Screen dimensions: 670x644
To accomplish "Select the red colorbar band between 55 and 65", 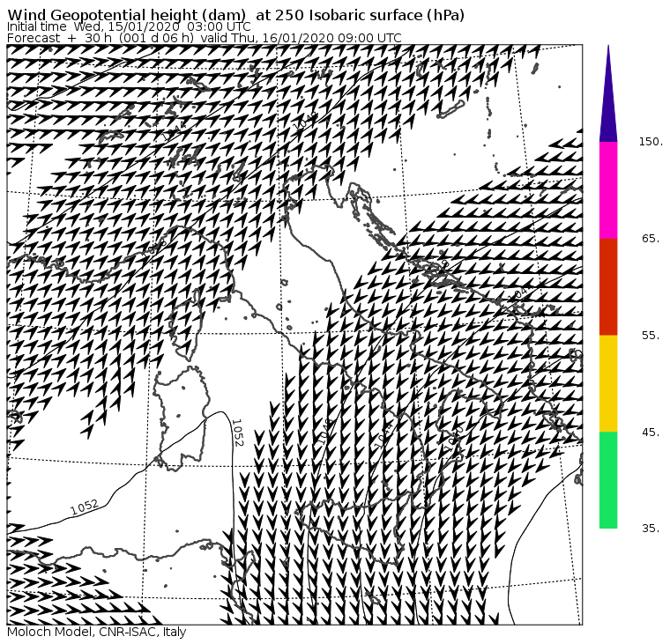I will (x=608, y=287).
